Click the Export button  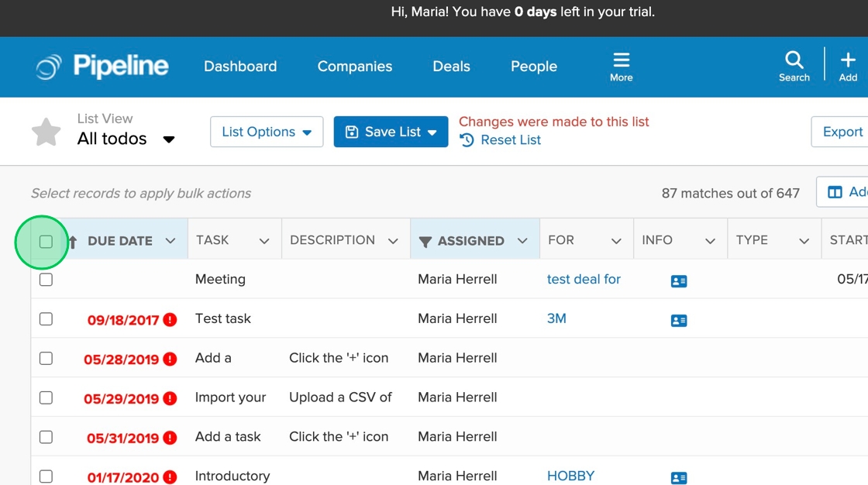(x=842, y=132)
